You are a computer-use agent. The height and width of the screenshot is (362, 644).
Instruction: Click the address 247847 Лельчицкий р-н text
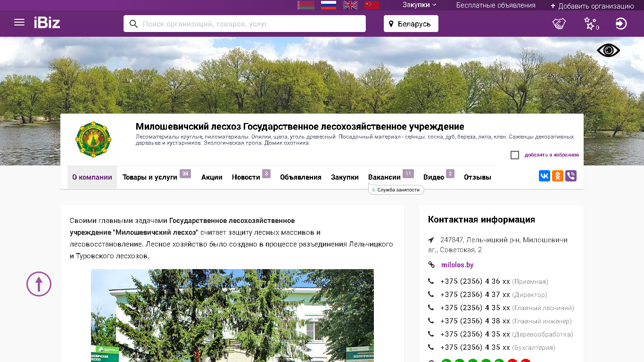click(x=498, y=245)
